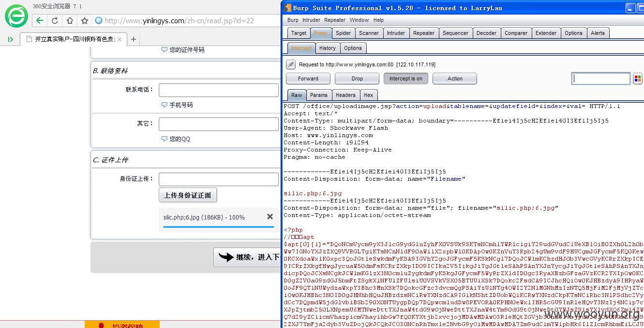
Task: Switch to the Spider tab
Action: coord(343,33)
